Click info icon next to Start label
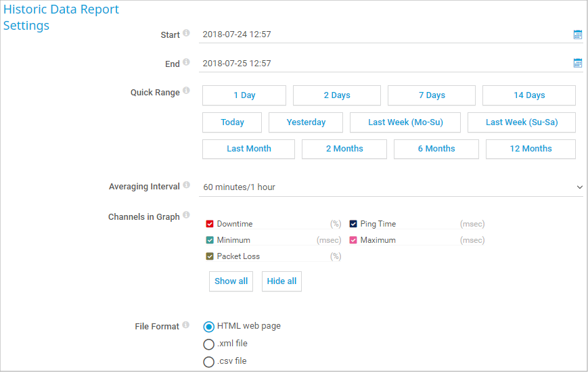The image size is (588, 372). [186, 33]
